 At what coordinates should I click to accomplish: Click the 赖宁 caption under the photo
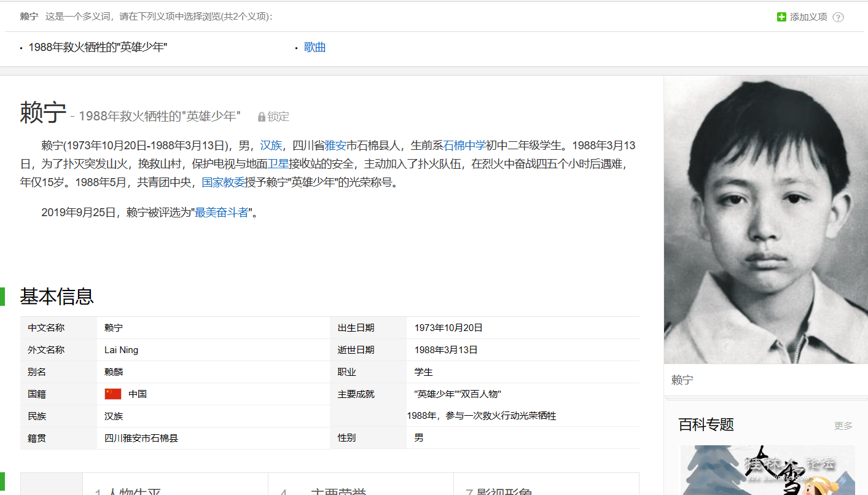coord(682,380)
